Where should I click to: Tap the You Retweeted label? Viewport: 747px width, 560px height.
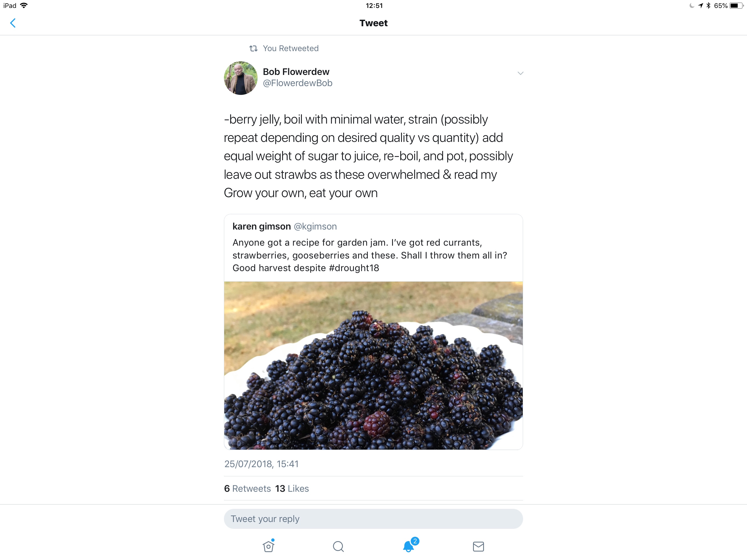[290, 49]
